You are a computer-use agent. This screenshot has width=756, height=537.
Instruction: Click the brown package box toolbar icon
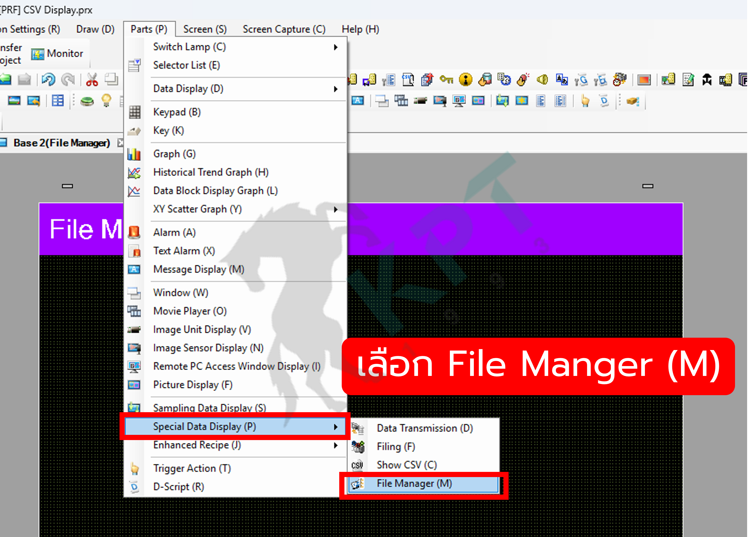tap(633, 101)
